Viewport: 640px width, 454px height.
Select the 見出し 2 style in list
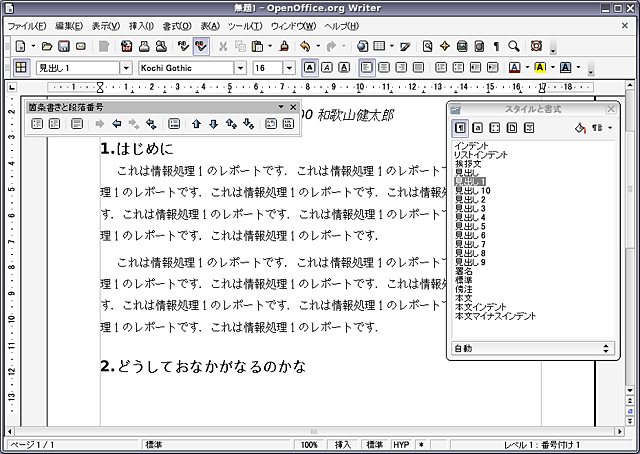pyautogui.click(x=470, y=199)
